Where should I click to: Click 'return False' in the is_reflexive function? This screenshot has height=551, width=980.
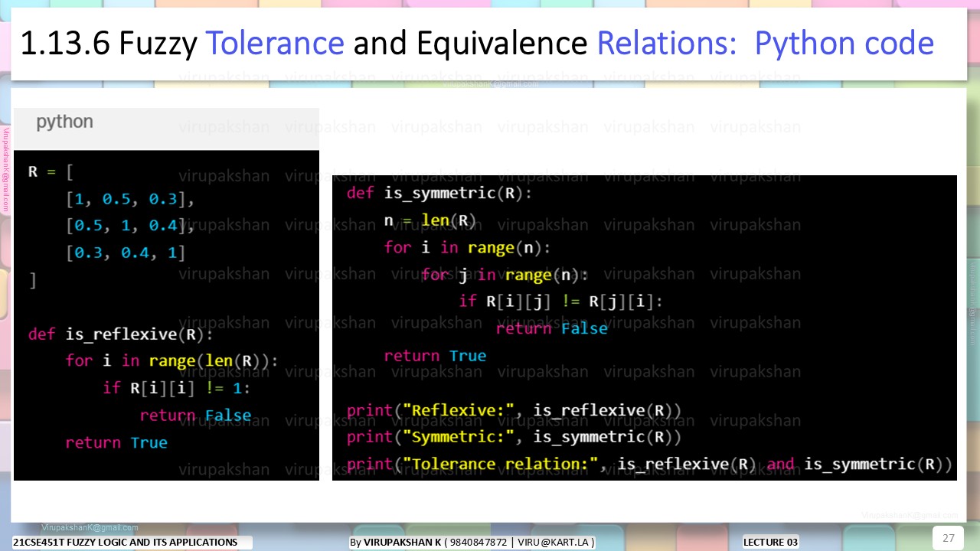[195, 416]
